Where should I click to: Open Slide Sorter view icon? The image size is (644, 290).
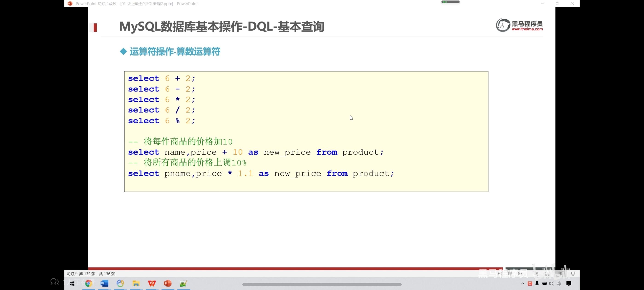pos(547,274)
